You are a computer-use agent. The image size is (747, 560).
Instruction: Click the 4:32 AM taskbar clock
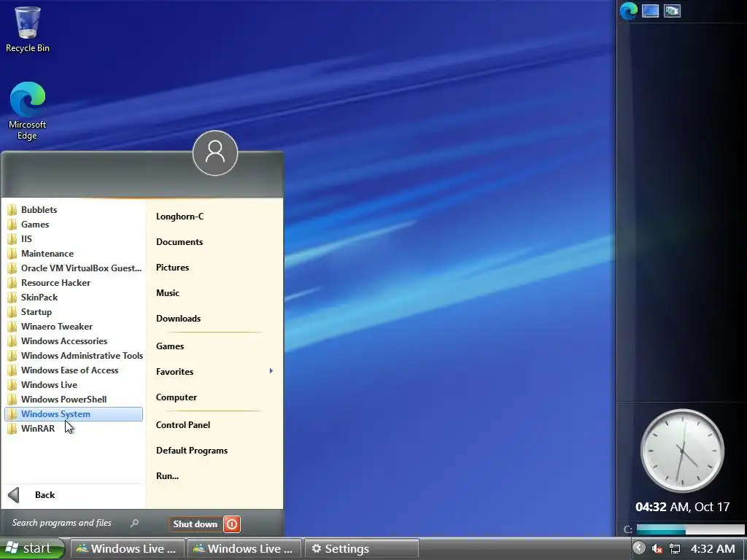(713, 548)
